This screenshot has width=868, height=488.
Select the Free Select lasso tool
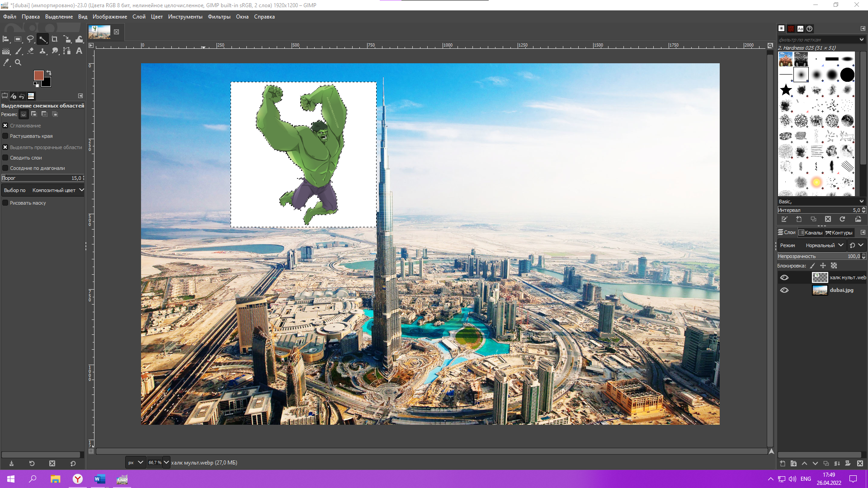pyautogui.click(x=30, y=39)
